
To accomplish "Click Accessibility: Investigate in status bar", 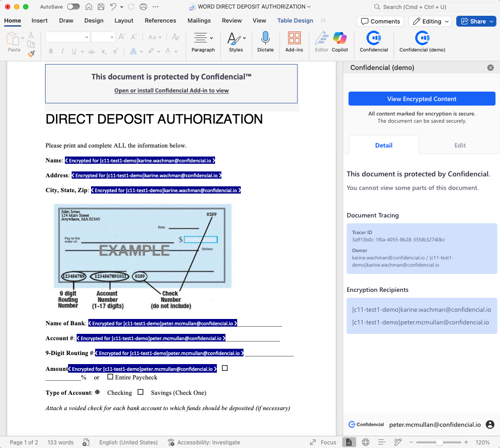I will (204, 442).
